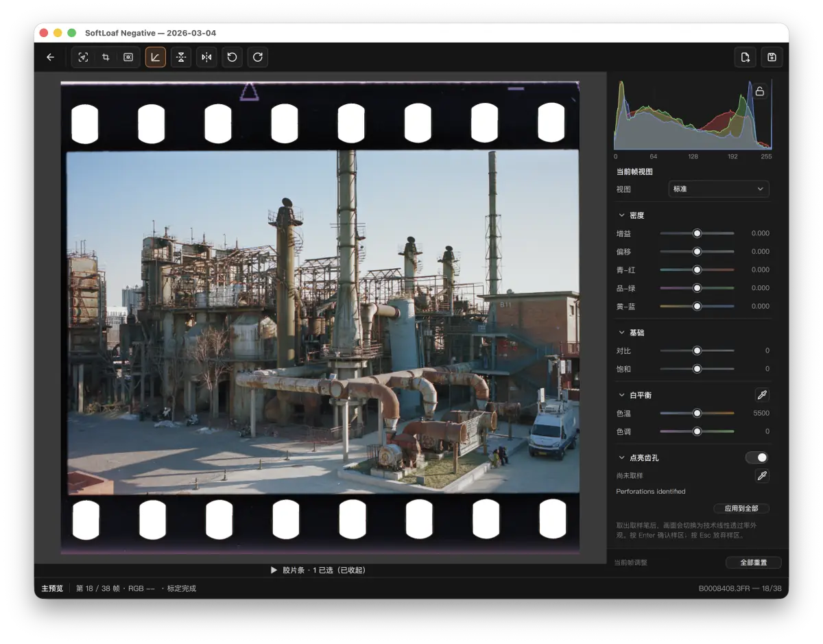Adjust the 色温 slider
The image size is (823, 644).
[697, 413]
